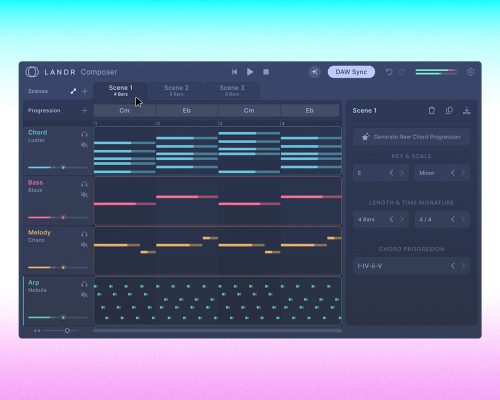
Task: Click the first orange Melody note in bar 1
Action: click(117, 245)
